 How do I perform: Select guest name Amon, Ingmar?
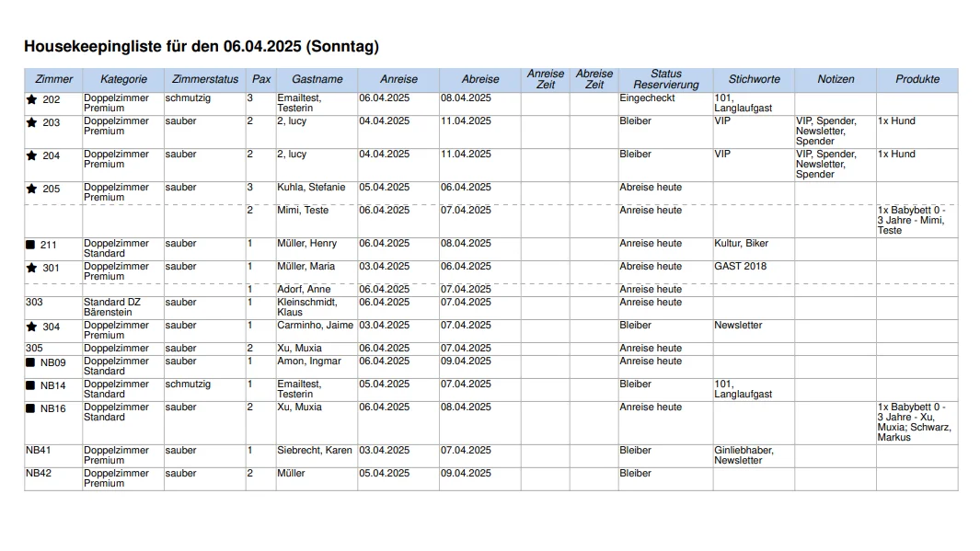tap(309, 362)
